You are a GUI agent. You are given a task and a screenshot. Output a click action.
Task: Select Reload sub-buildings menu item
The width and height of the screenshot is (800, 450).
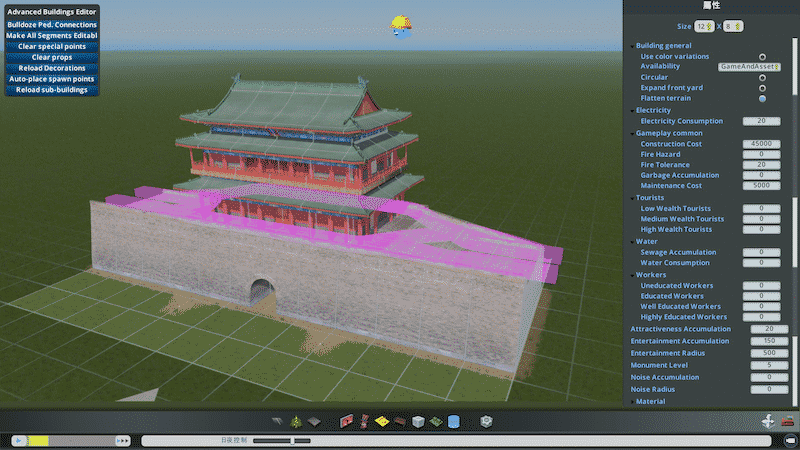pyautogui.click(x=51, y=90)
